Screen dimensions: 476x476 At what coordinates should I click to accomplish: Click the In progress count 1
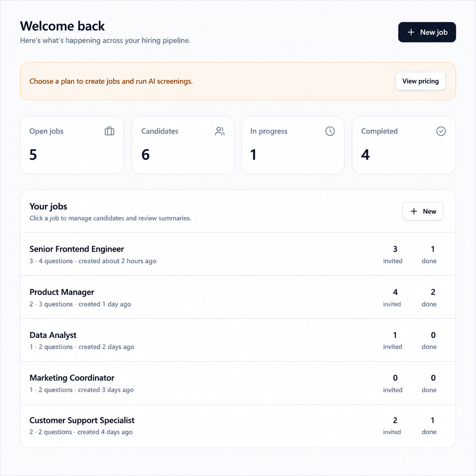pyautogui.click(x=253, y=154)
